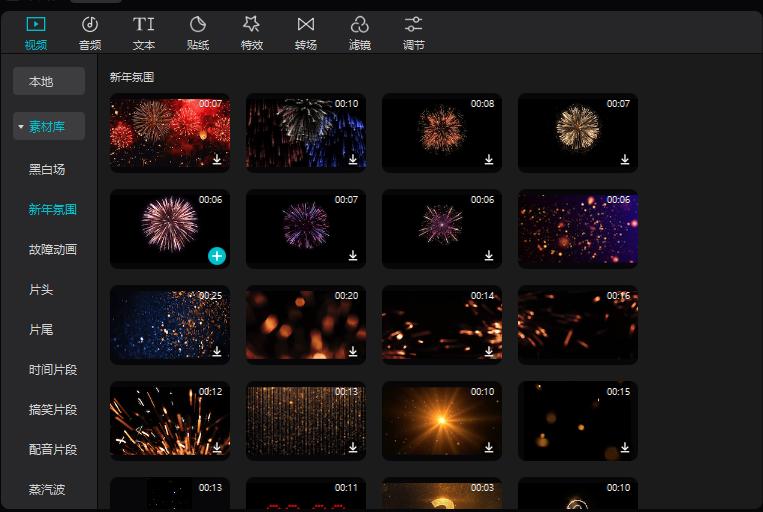Open the 调节 adjustment sliders icon
This screenshot has width=763, height=512.
[x=413, y=24]
